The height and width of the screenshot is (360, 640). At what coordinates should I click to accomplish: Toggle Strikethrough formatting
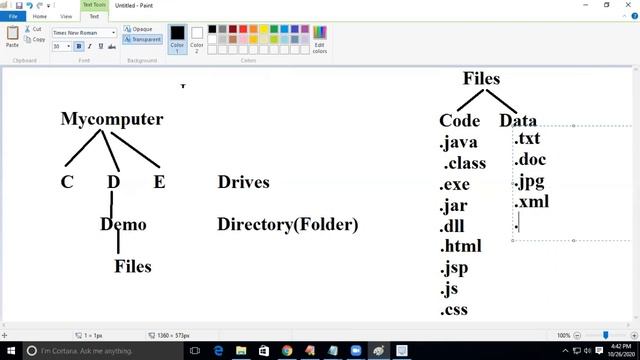tap(111, 46)
